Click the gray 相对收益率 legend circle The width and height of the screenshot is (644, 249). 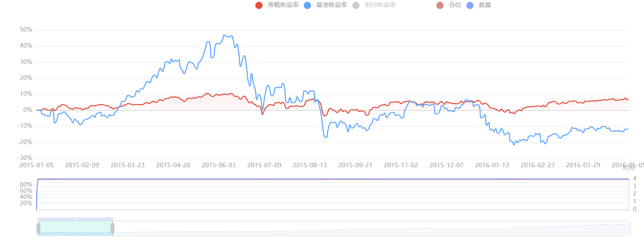356,5
